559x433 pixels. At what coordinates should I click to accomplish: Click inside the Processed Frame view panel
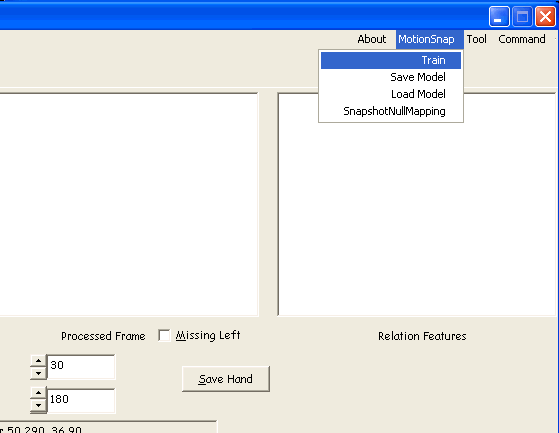pyautogui.click(x=128, y=204)
